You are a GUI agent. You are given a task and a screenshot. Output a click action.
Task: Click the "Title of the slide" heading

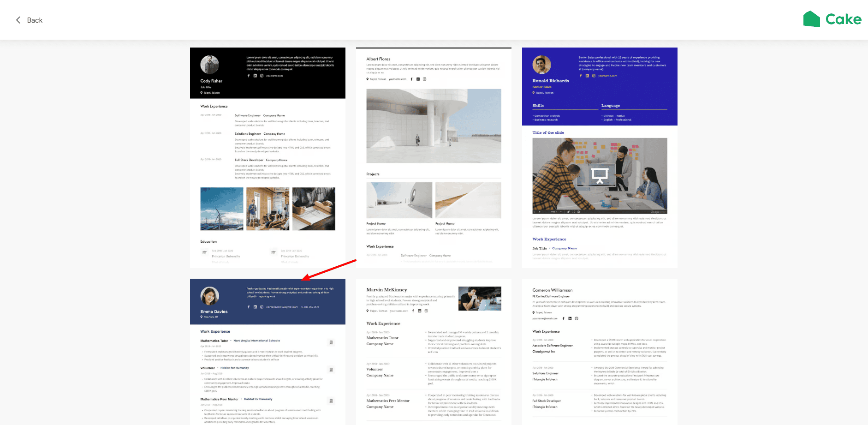pyautogui.click(x=548, y=132)
